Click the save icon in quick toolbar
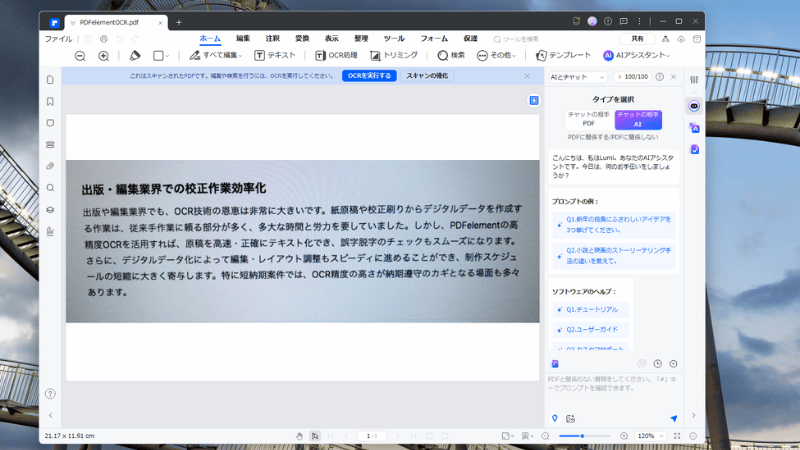Screen dimensions: 800x450 (88, 39)
